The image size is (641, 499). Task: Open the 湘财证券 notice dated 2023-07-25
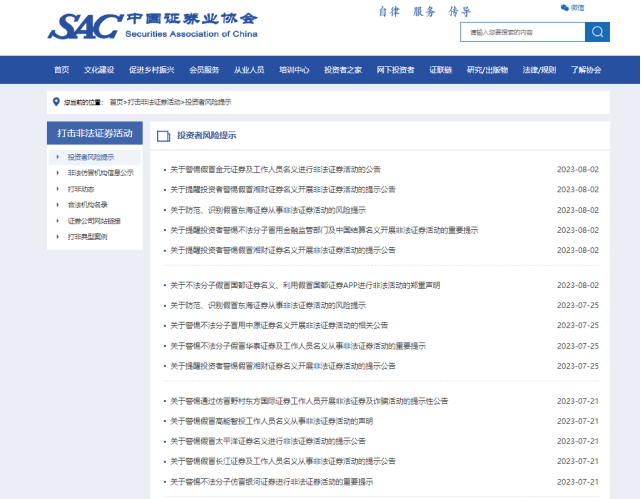pyautogui.click(x=283, y=366)
